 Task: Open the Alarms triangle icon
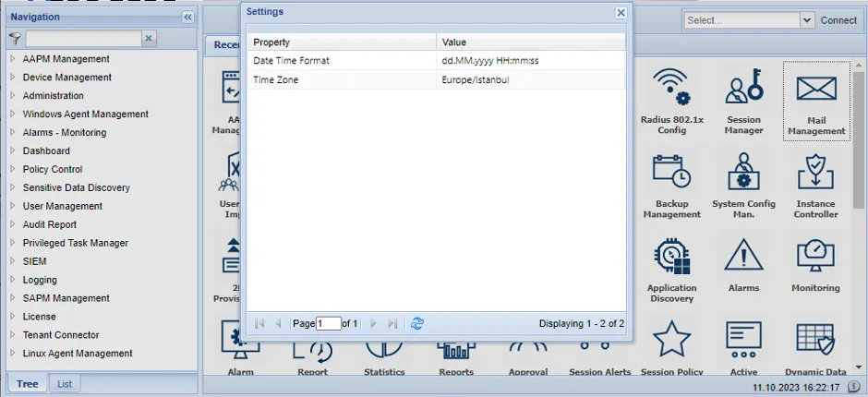click(743, 257)
